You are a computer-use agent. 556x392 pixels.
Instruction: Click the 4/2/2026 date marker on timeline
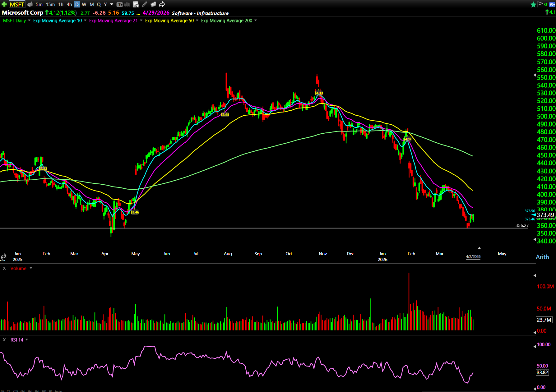coord(473,256)
